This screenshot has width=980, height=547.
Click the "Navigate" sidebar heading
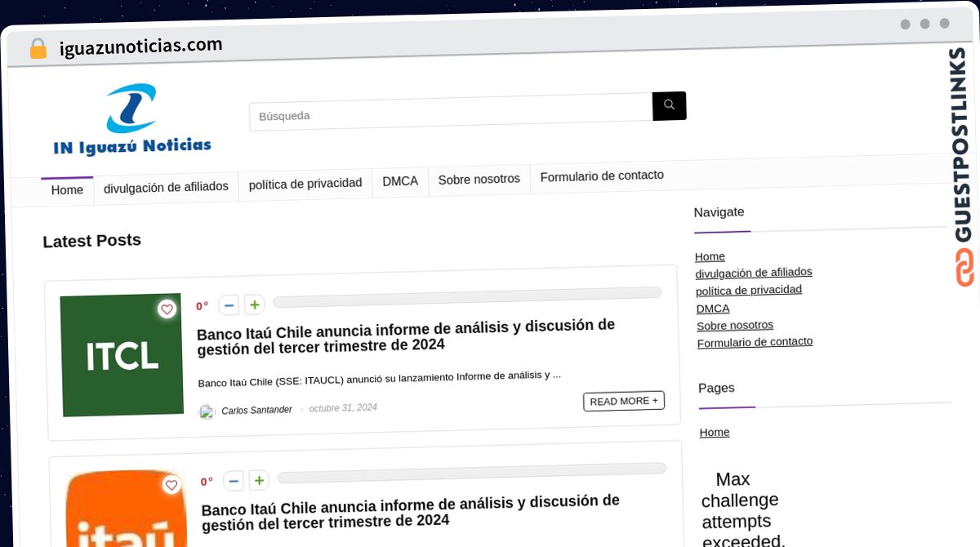(x=719, y=212)
